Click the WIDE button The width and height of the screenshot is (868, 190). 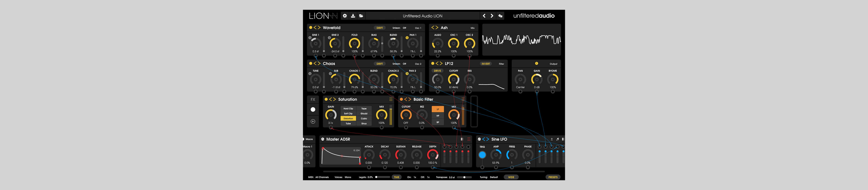511,177
